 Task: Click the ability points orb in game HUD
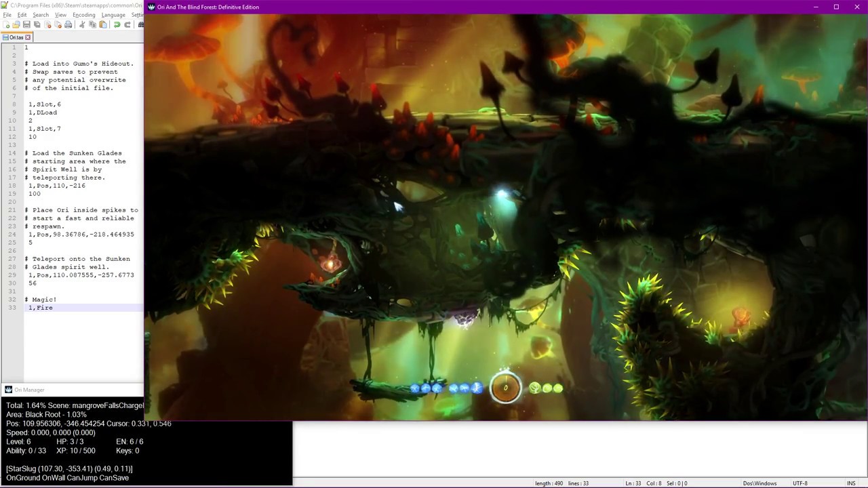click(505, 388)
